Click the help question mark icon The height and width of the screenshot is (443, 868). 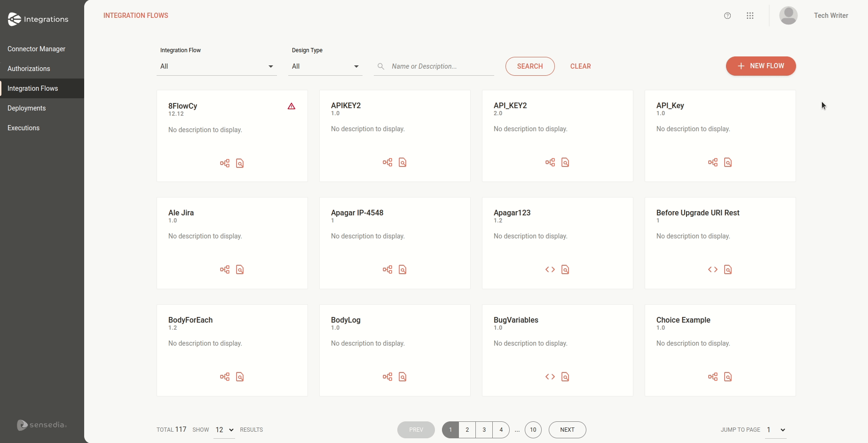pyautogui.click(x=727, y=16)
